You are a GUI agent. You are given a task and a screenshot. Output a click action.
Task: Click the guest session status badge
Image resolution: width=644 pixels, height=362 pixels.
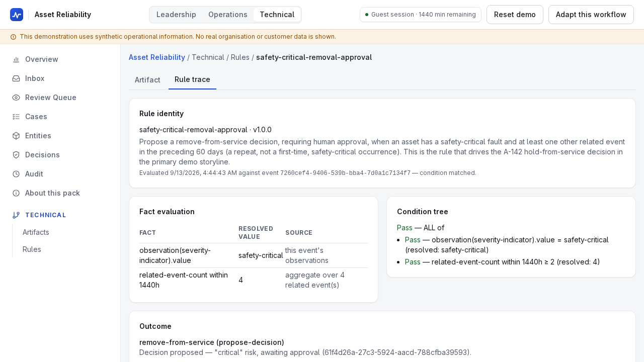pyautogui.click(x=421, y=15)
